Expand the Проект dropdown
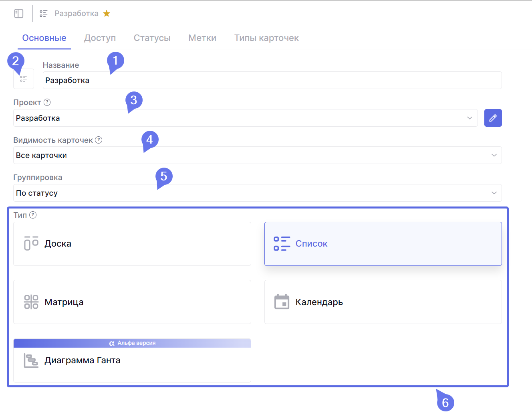The width and height of the screenshot is (532, 415). coord(245,118)
